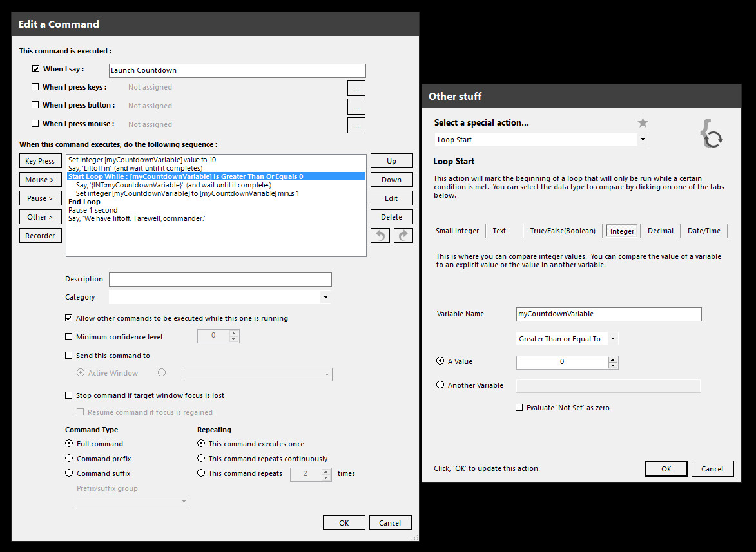Click the 'Other >' action button
Image resolution: width=756 pixels, height=552 pixels.
[40, 217]
